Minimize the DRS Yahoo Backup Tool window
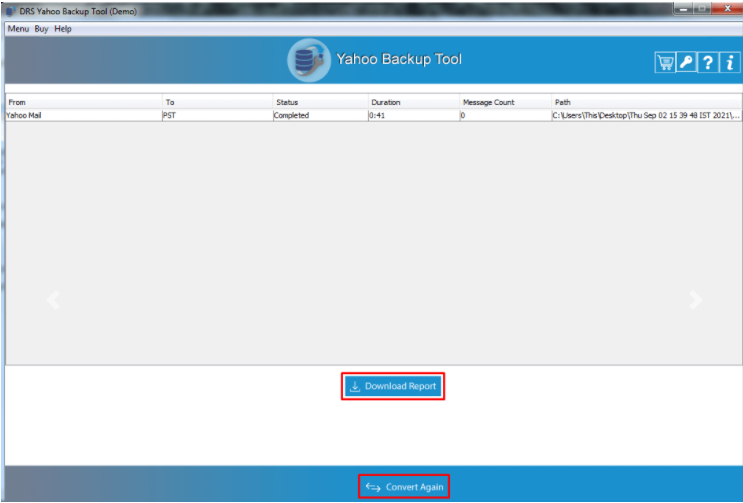Viewport: 743px width, 503px height. [x=683, y=9]
